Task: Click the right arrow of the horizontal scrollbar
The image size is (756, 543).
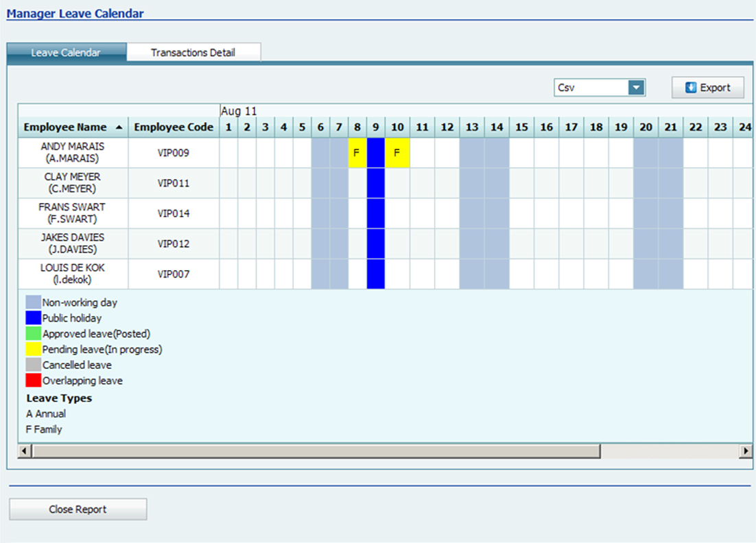Action: point(746,450)
